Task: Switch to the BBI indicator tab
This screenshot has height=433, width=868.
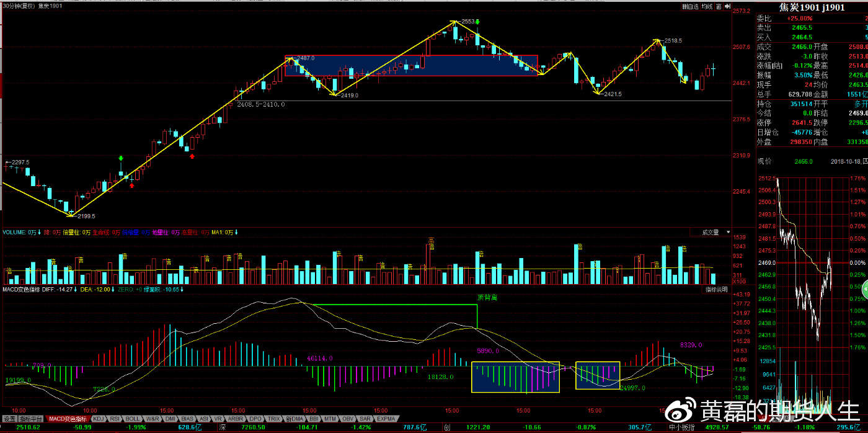Action: (314, 419)
